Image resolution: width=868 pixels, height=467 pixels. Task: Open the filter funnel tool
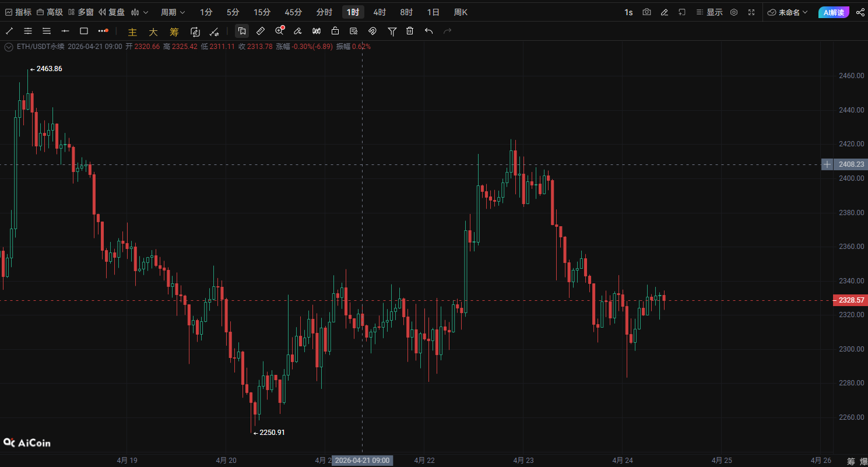coord(392,31)
